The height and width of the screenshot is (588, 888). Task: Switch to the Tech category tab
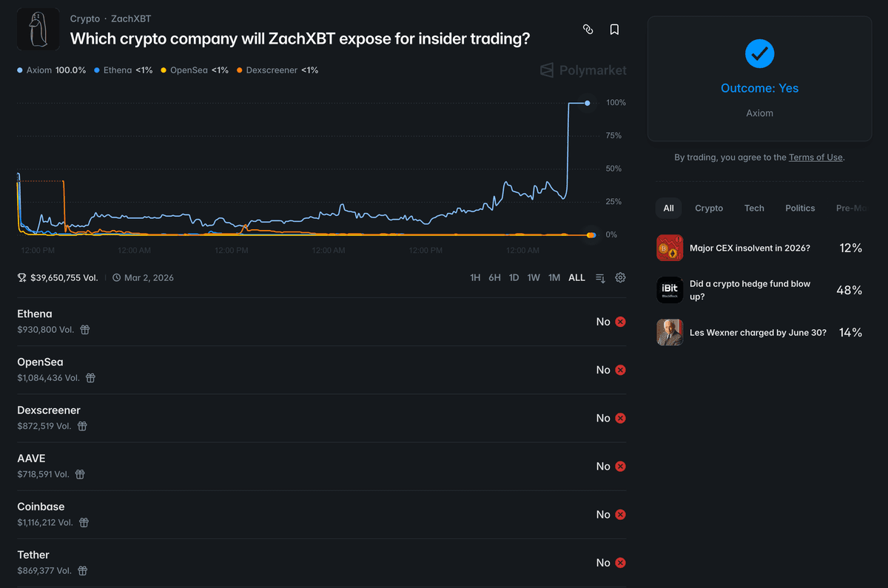click(754, 208)
